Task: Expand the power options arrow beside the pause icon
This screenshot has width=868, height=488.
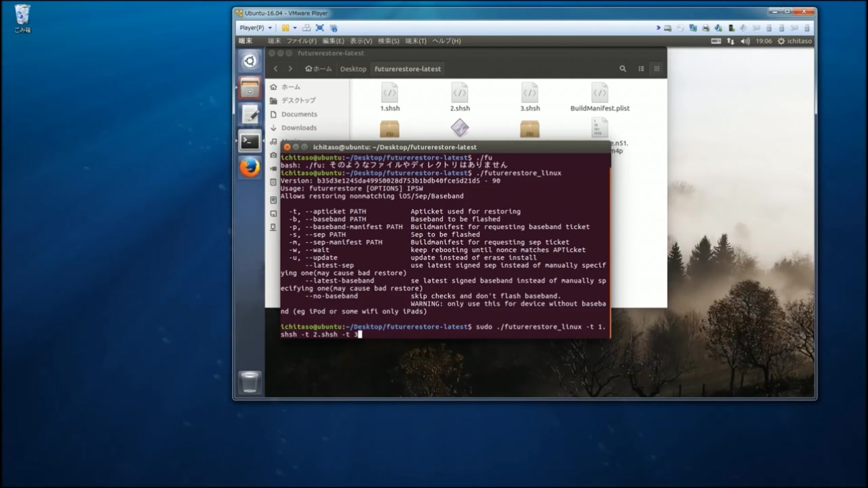Action: [295, 28]
